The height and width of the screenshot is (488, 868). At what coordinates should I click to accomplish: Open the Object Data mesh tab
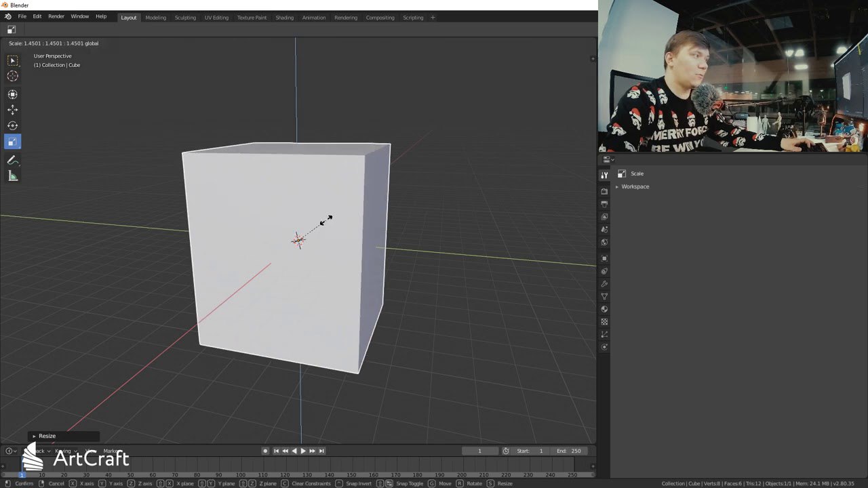click(x=604, y=296)
